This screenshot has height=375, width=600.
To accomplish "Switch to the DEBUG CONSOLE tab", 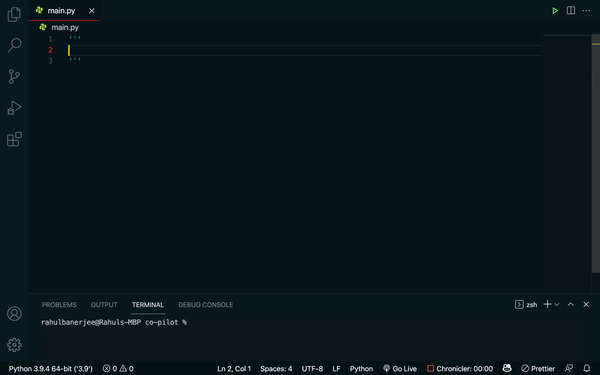I will pos(205,305).
